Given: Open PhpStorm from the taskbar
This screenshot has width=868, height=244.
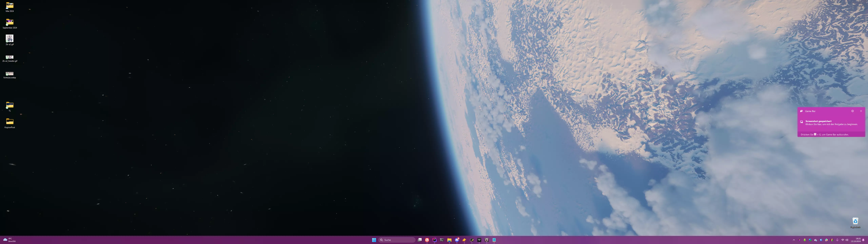Looking at the screenshot, I should (x=434, y=240).
